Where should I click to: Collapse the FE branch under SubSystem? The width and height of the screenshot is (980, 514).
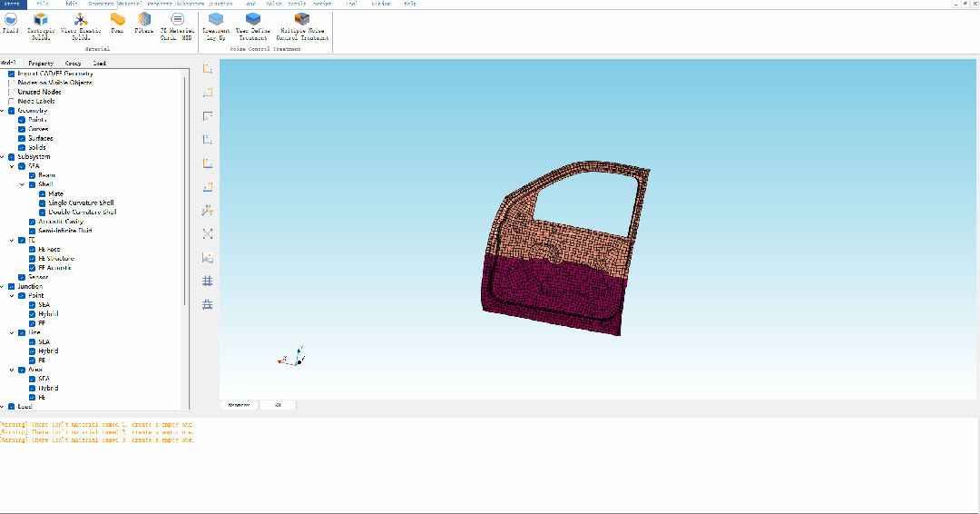(x=12, y=240)
